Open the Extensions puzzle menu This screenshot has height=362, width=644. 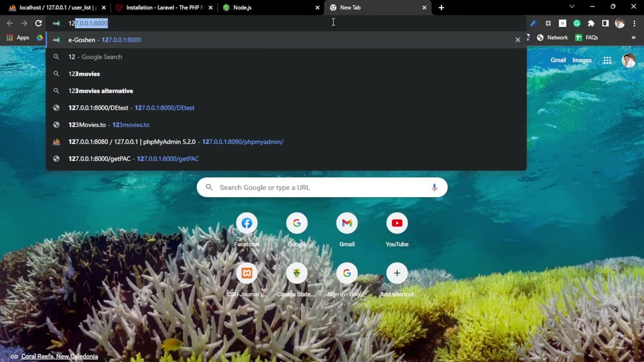591,23
